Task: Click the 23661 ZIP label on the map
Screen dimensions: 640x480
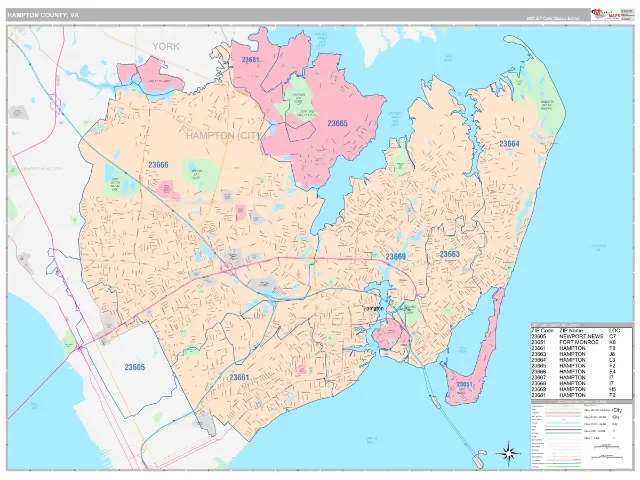Action: [239, 377]
